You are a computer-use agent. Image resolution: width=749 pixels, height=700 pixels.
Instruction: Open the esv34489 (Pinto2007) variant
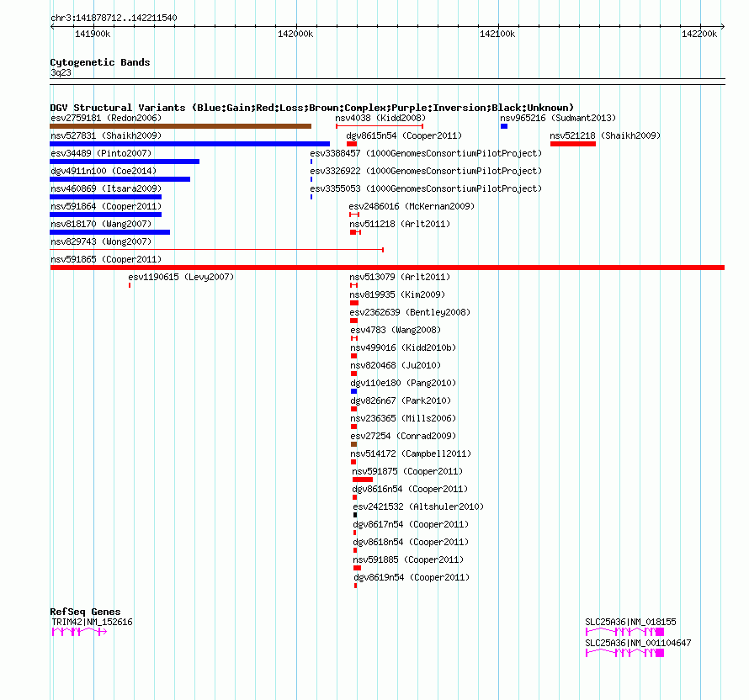click(101, 153)
